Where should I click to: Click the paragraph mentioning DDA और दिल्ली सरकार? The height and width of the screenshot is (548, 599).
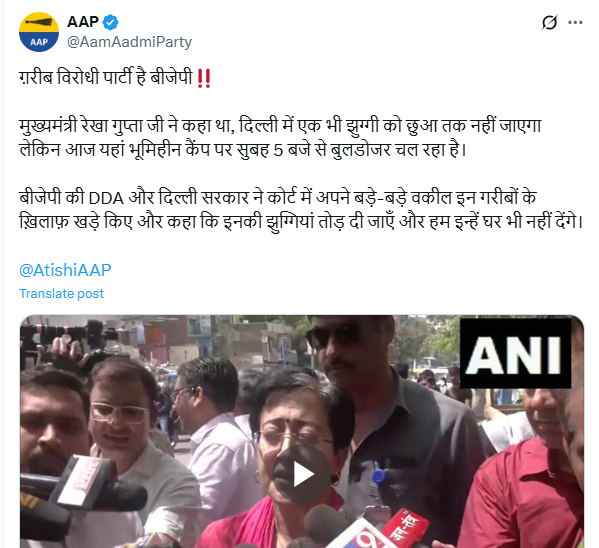(301, 209)
